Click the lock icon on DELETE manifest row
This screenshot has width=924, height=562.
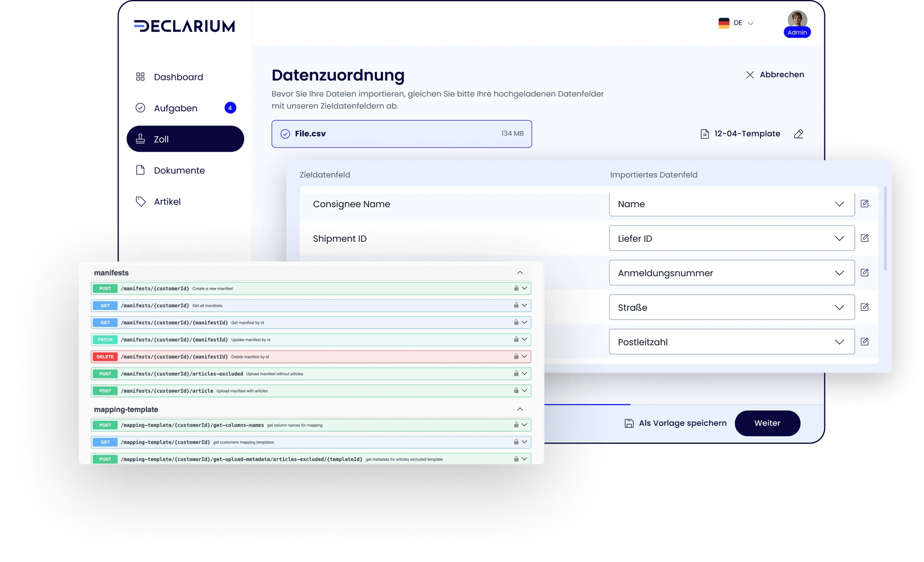point(516,356)
